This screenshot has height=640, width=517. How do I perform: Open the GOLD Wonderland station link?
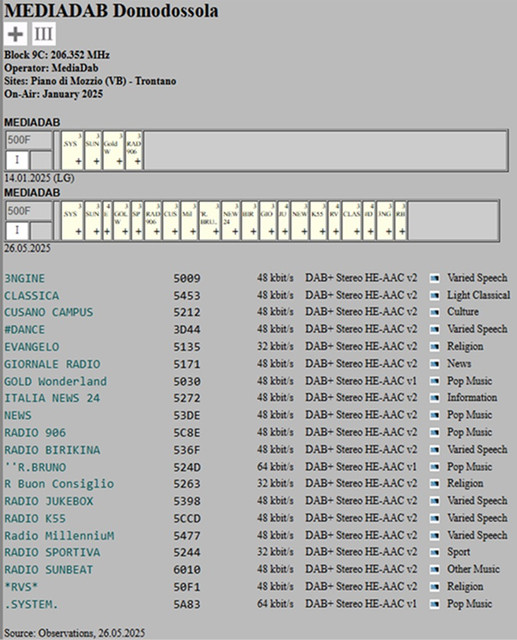click(55, 381)
